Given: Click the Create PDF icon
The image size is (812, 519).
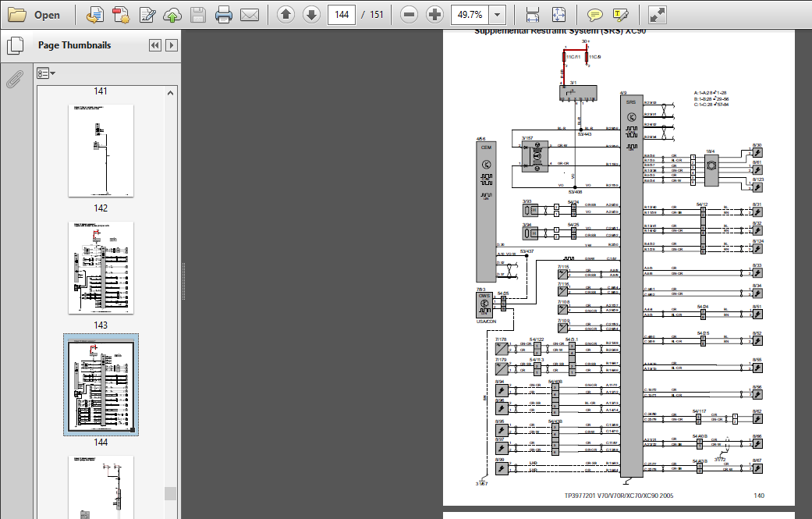Looking at the screenshot, I should click(121, 15).
